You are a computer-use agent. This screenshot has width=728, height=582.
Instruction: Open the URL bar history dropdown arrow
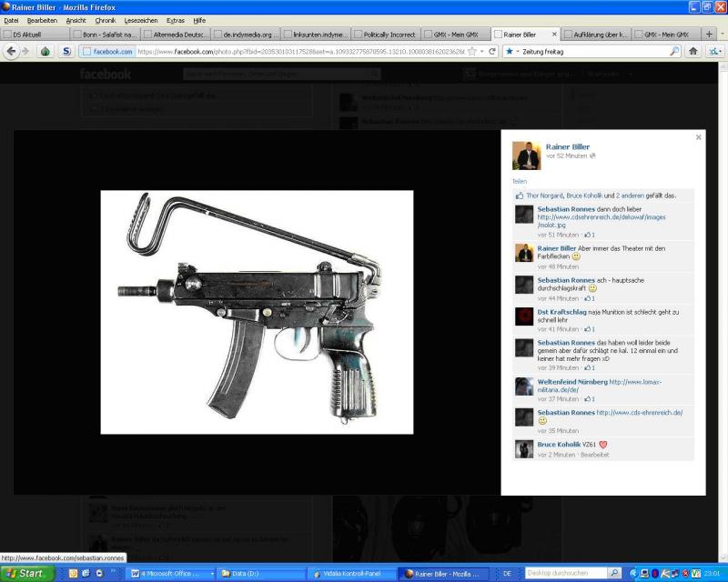(x=481, y=52)
